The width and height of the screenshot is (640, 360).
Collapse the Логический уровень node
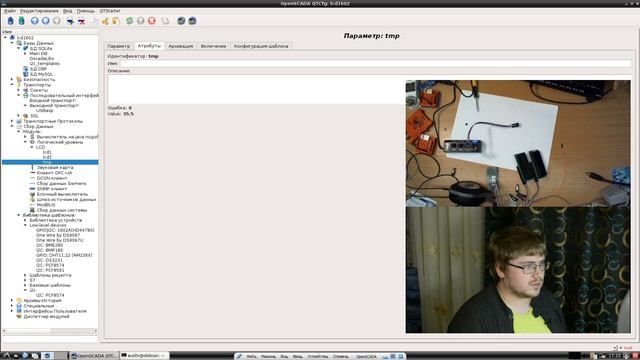25,142
